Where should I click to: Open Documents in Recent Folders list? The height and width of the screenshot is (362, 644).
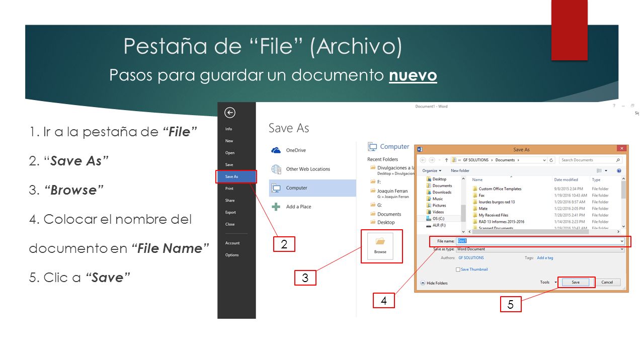[386, 214]
